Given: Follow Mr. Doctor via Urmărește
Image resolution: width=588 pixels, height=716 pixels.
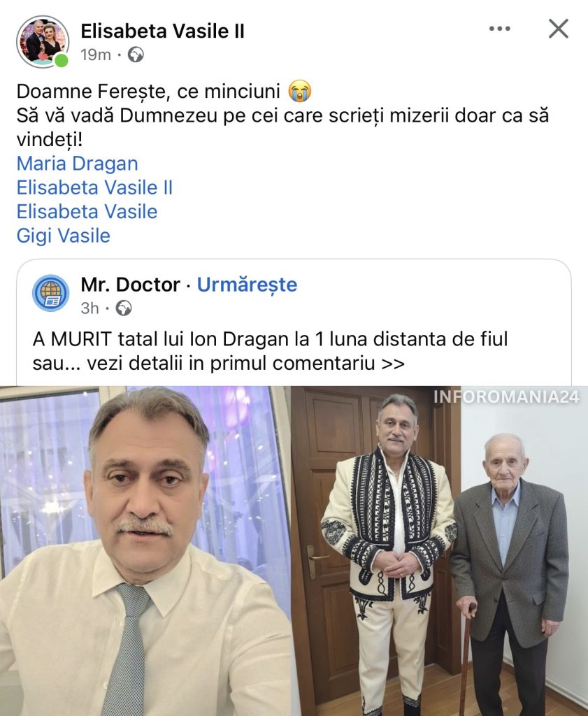Looking at the screenshot, I should point(247,285).
